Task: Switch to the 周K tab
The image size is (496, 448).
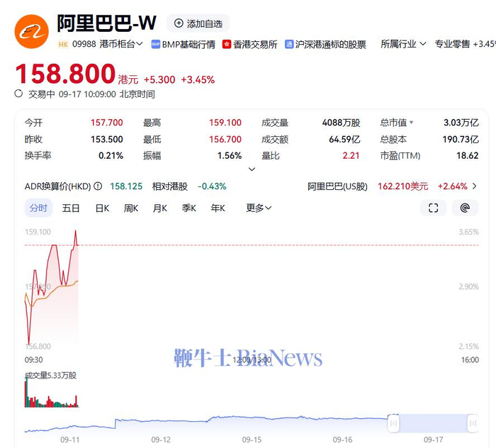Action: (131, 208)
